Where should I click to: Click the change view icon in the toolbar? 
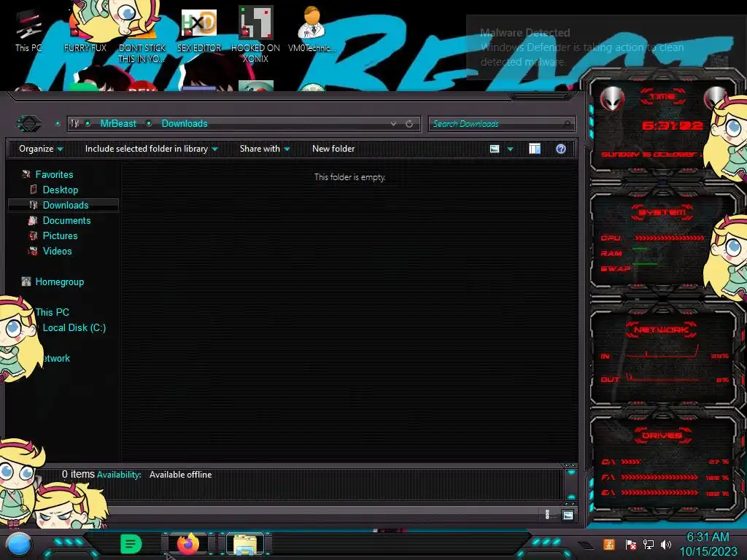click(x=495, y=149)
